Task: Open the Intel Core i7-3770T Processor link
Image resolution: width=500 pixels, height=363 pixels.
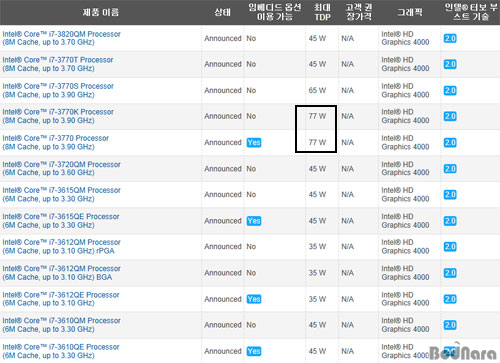Action: tap(58, 64)
